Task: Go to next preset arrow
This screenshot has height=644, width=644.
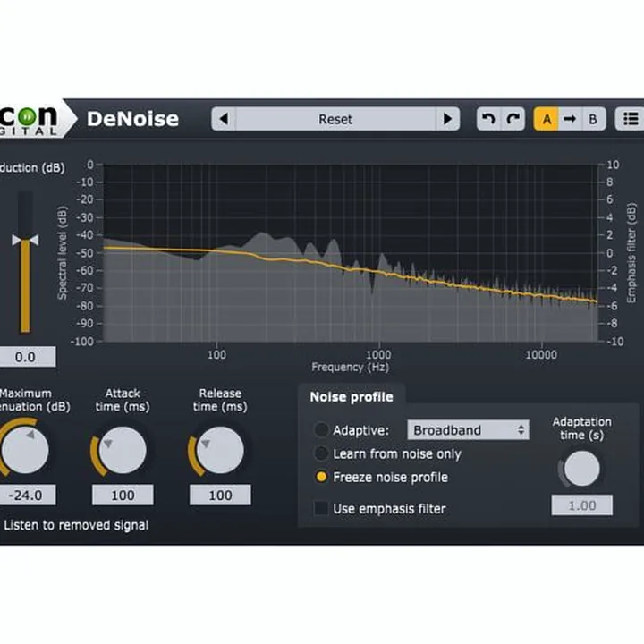Action: 447,119
